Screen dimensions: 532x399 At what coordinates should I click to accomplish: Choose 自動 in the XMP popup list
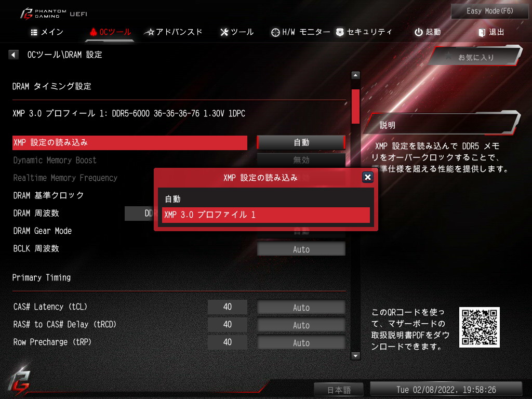[x=265, y=199]
